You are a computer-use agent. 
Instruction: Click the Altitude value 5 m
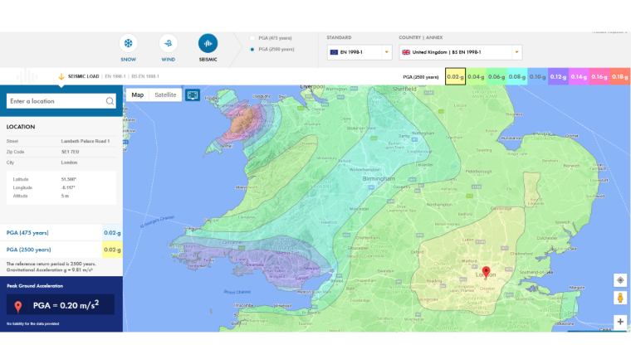(66, 196)
